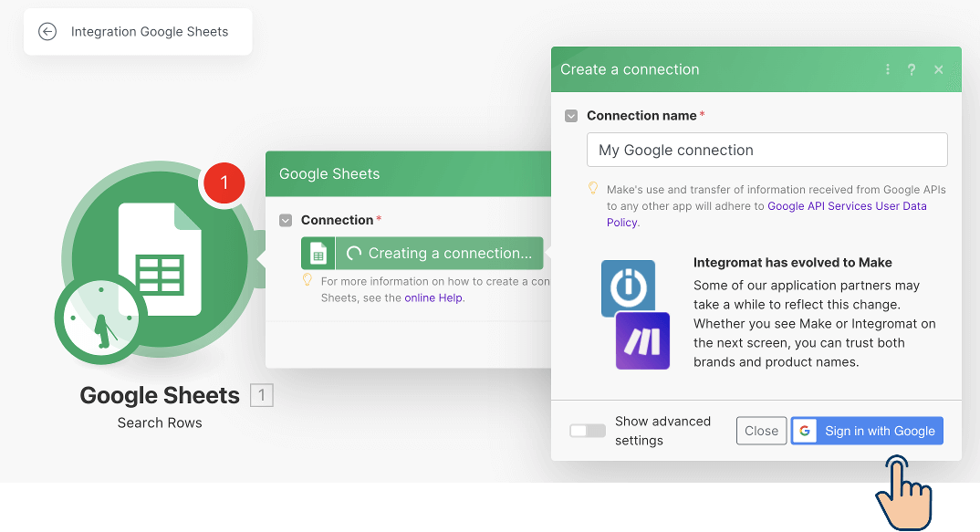This screenshot has height=532, width=980.
Task: Collapse the Connection name field checkbox
Action: (571, 116)
